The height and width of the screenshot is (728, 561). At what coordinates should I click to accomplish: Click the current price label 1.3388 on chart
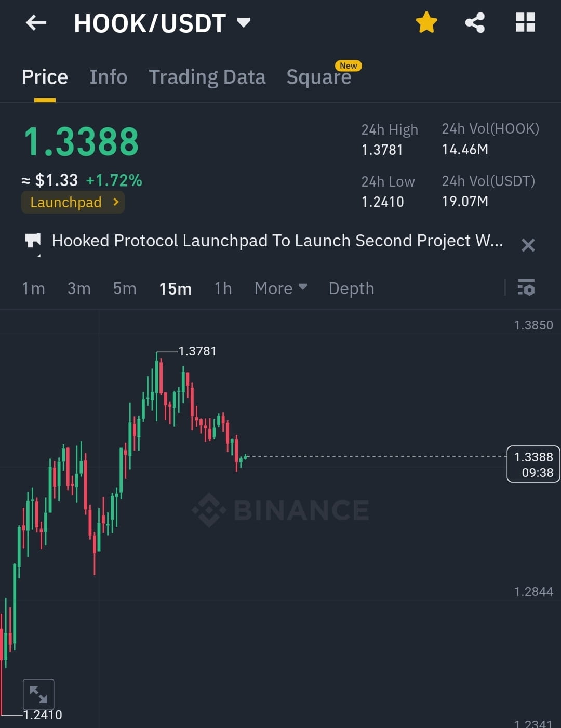(533, 464)
